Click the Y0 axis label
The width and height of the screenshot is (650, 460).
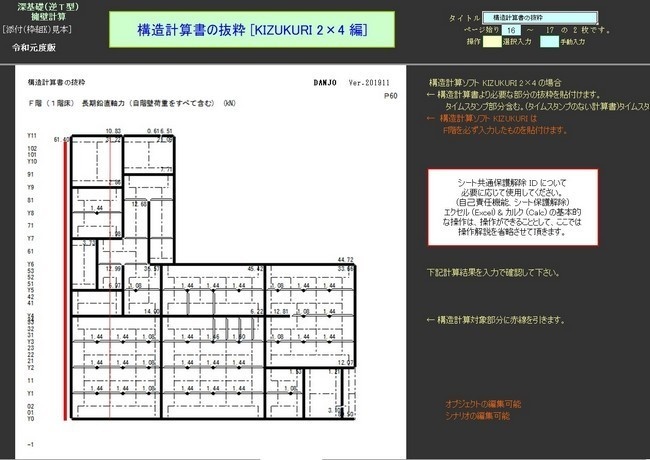point(30,419)
